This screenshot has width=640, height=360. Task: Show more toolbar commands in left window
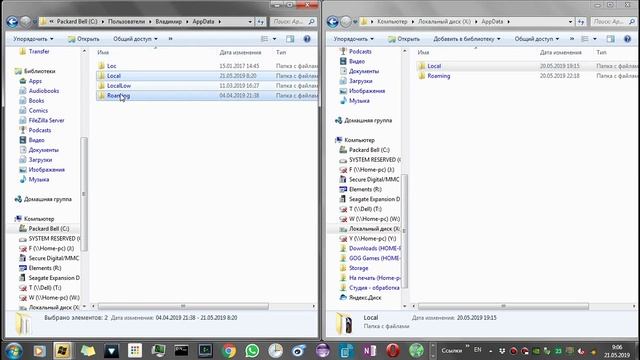[170, 39]
